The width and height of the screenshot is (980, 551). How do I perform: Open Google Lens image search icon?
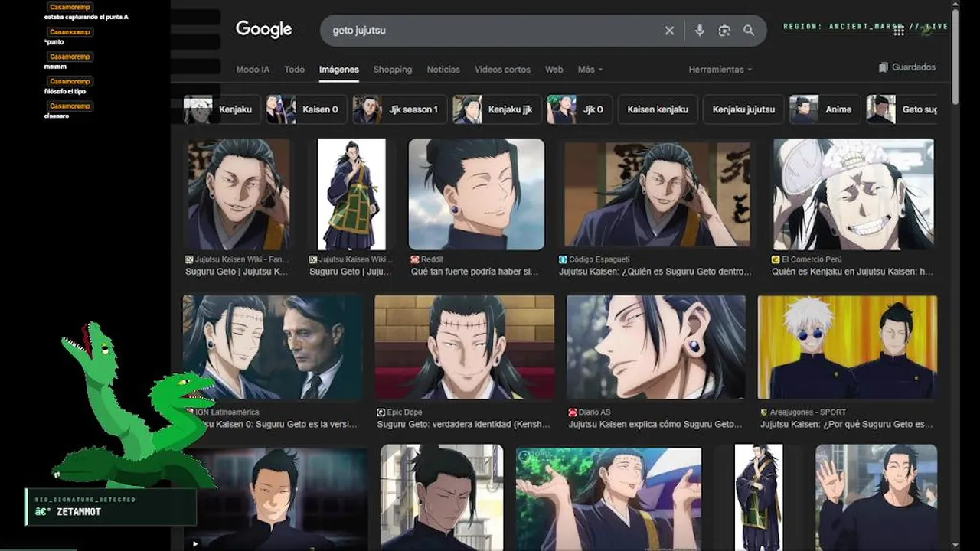click(x=724, y=31)
